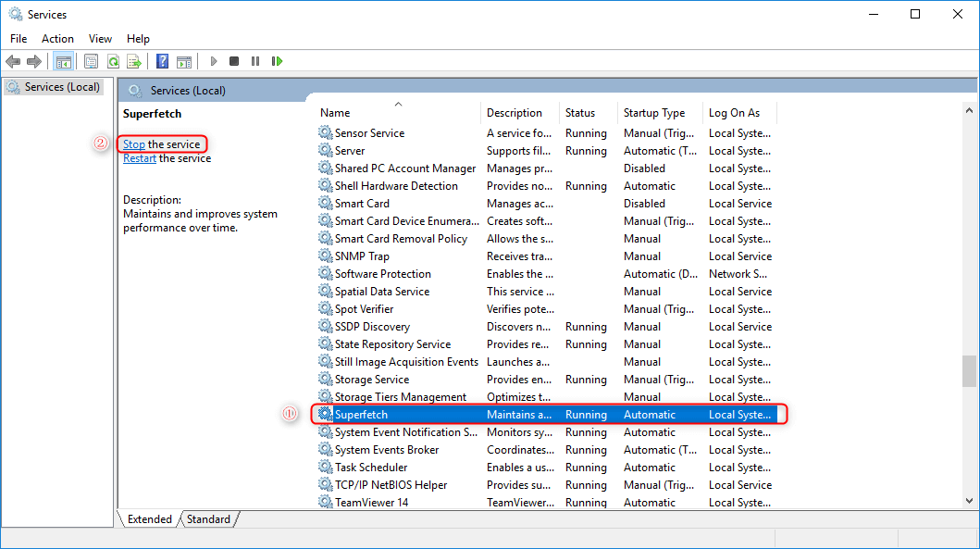Click gear icon of Server row
980x549 pixels.
tap(325, 150)
